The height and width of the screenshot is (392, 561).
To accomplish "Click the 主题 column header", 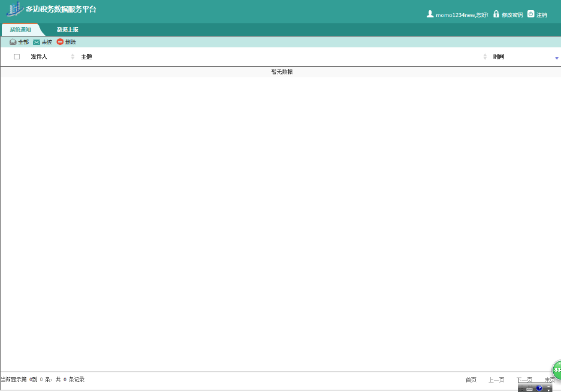I will point(86,56).
